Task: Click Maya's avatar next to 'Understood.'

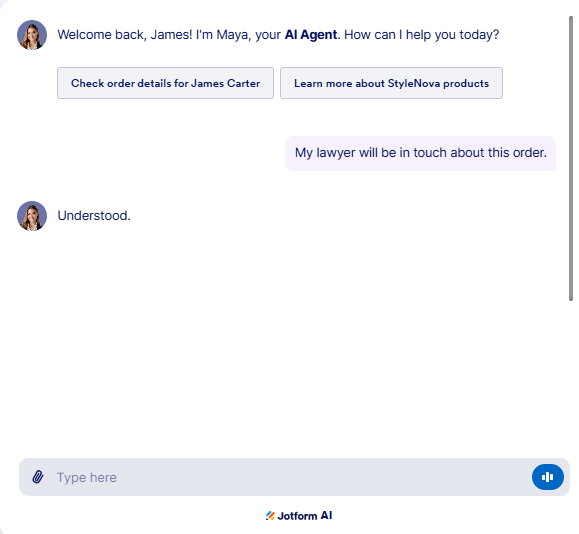Action: [x=32, y=216]
